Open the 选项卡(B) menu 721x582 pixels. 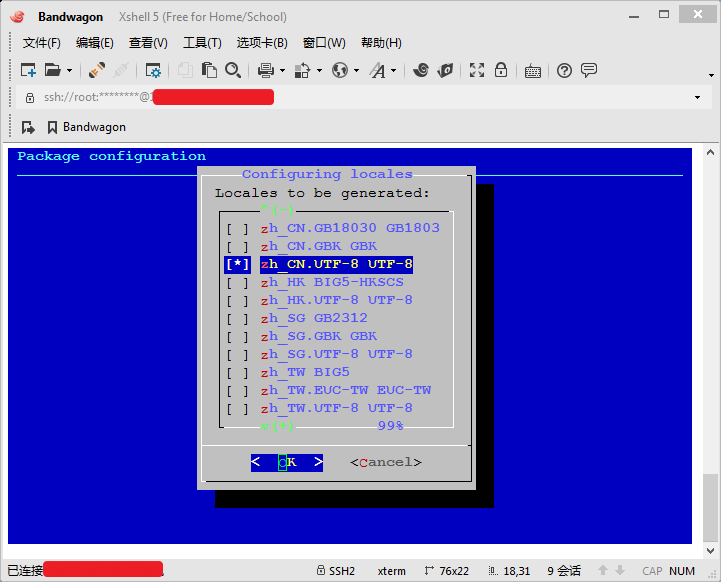click(x=262, y=43)
